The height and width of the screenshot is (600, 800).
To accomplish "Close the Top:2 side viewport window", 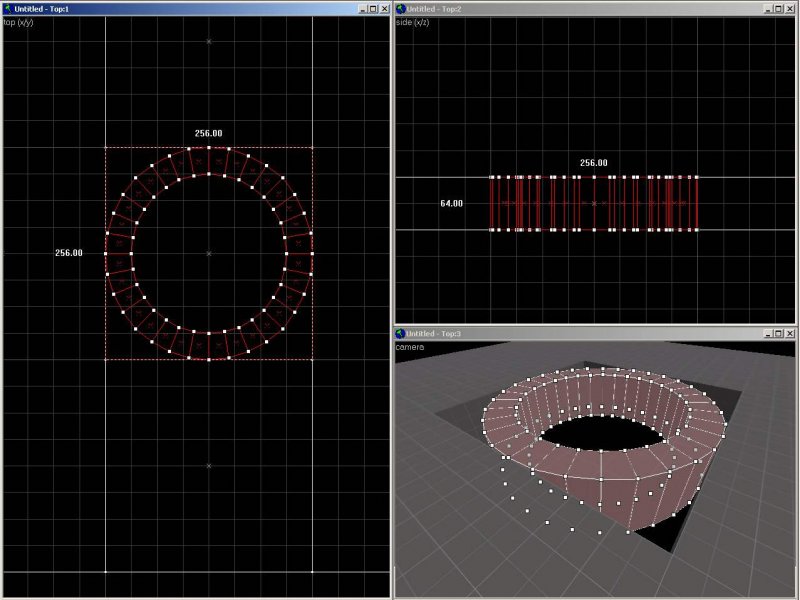I will coord(790,8).
